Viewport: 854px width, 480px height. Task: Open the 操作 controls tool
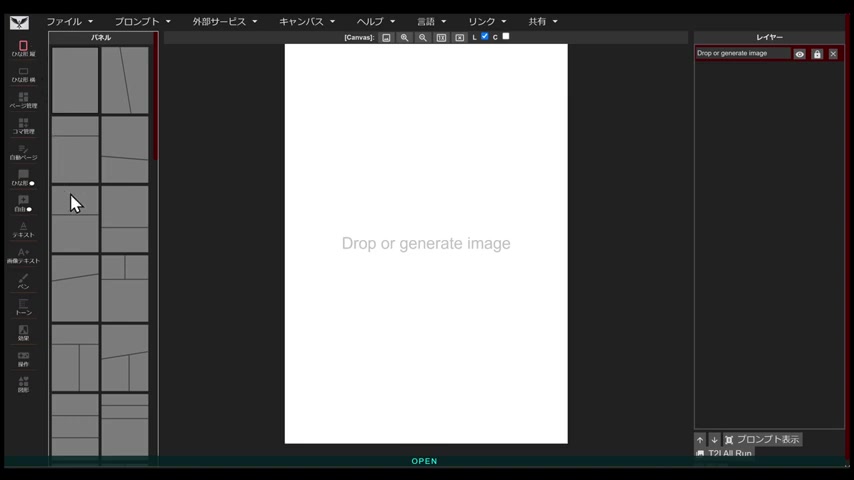coord(23,359)
